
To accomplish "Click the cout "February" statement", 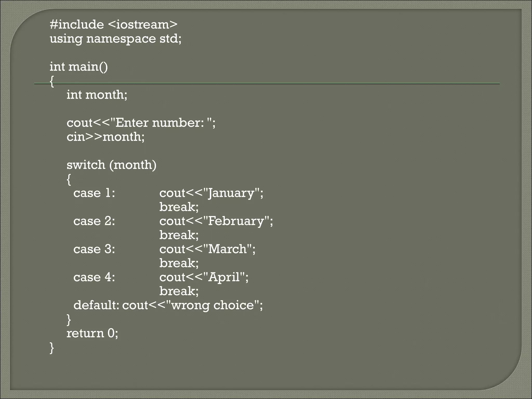I will pos(216,221).
